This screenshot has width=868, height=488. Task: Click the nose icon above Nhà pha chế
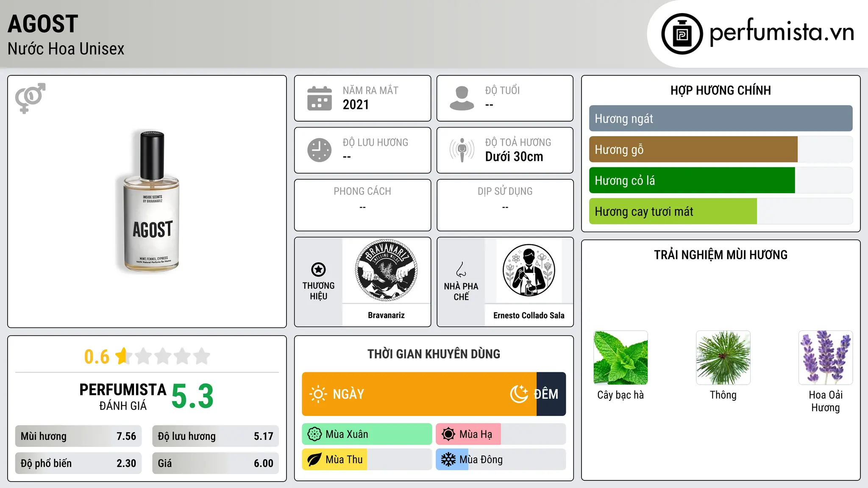461,269
